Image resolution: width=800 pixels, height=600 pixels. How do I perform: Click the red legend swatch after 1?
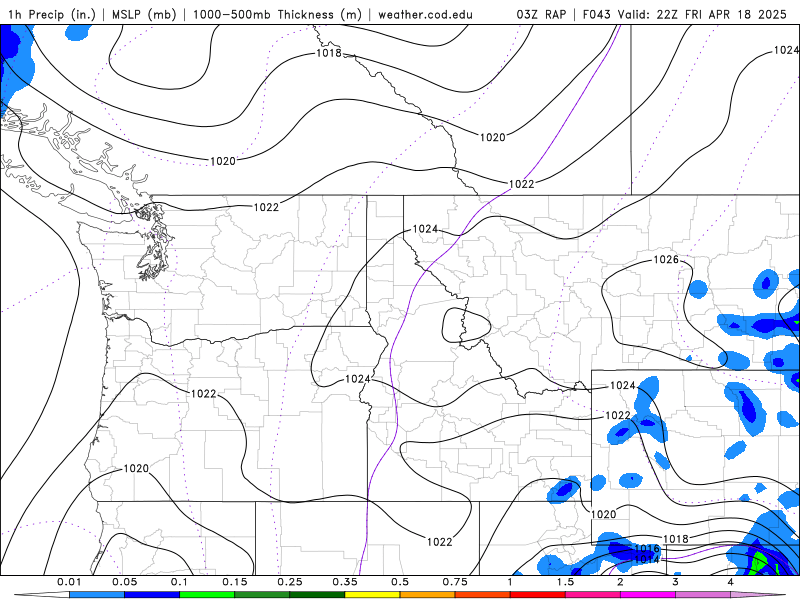coord(538,595)
